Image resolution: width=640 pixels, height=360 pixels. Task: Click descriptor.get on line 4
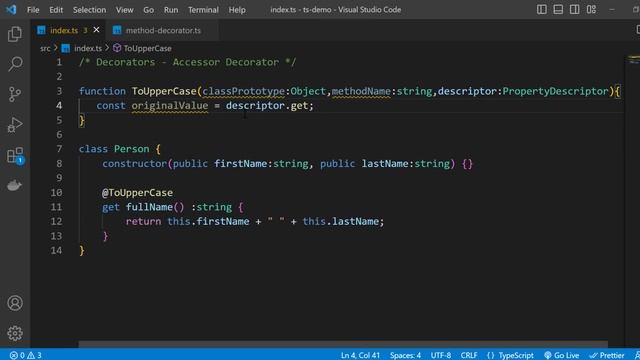267,106
